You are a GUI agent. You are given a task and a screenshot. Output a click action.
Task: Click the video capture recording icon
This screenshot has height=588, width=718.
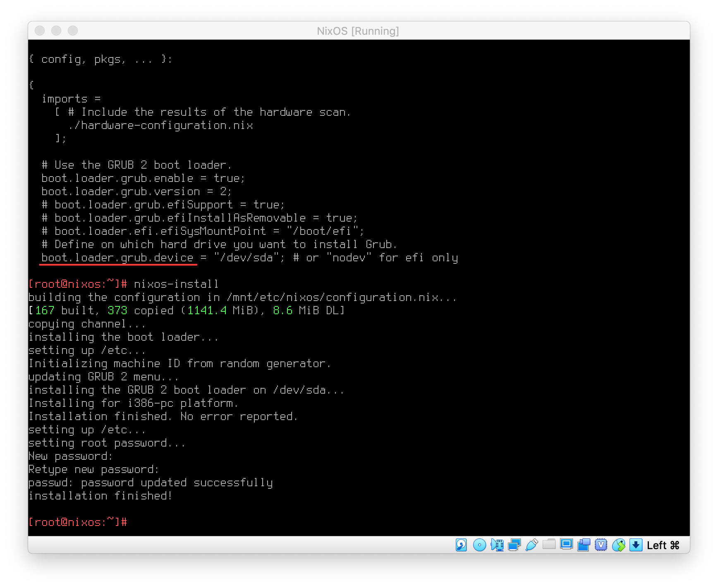point(584,545)
